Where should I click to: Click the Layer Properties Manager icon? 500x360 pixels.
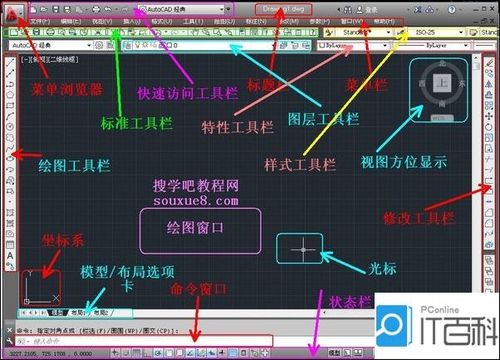pyautogui.click(x=128, y=45)
